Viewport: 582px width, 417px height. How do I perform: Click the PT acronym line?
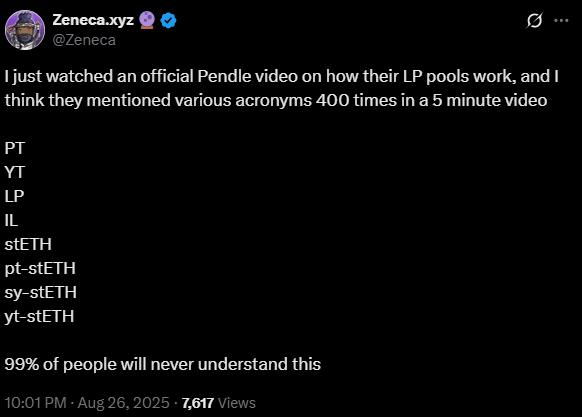14,148
